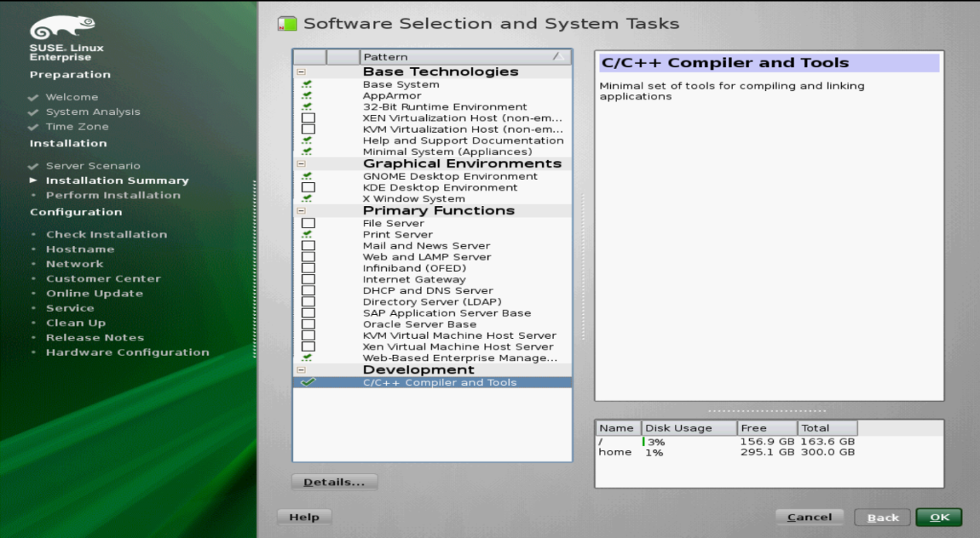Cancel the software selection
980x538 pixels.
pyautogui.click(x=810, y=517)
